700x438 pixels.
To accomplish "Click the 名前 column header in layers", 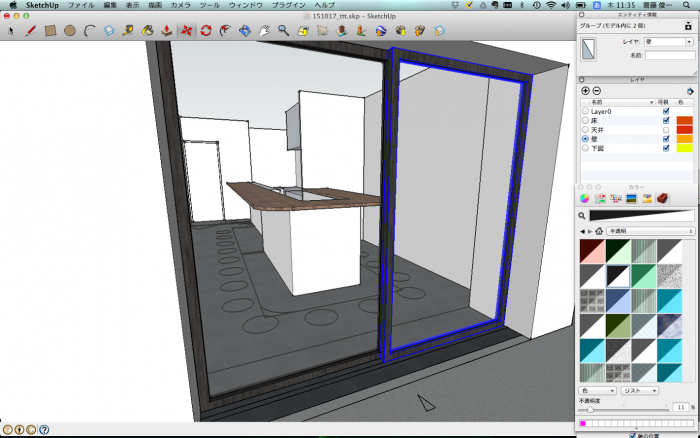I will 600,102.
